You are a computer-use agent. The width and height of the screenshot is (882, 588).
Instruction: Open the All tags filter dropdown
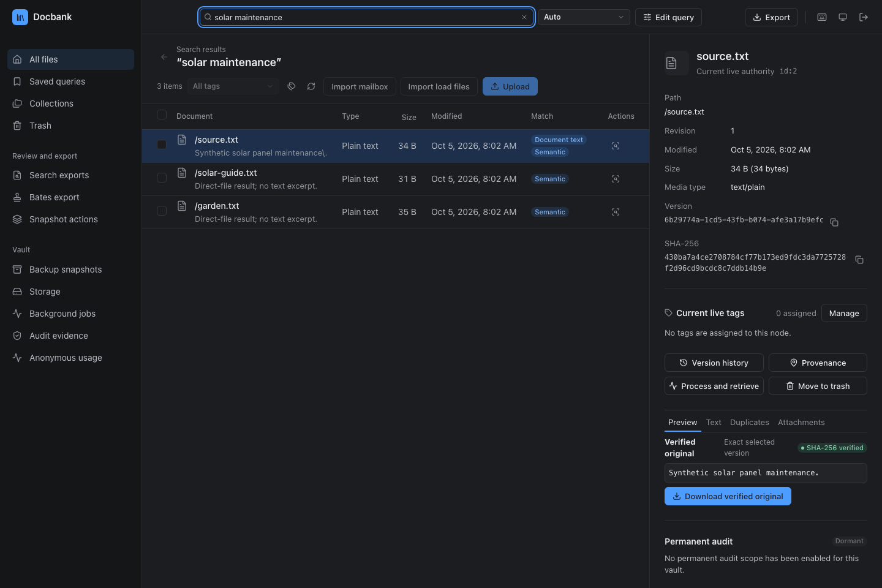(x=233, y=86)
